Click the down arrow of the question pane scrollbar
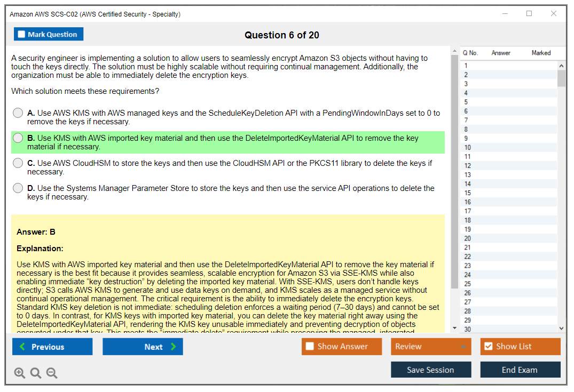This screenshot has width=574, height=392. coord(454,328)
